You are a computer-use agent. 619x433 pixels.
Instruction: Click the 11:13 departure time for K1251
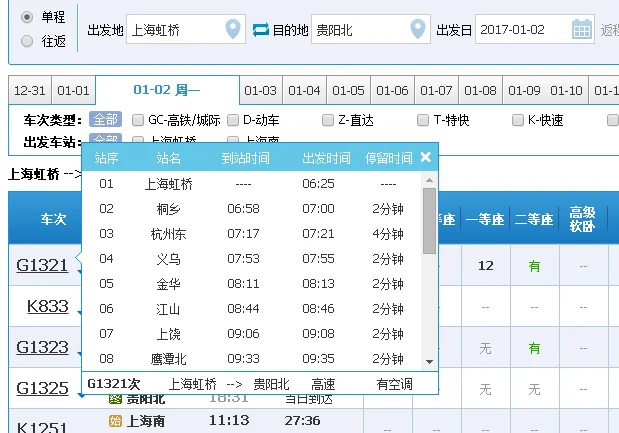click(x=229, y=420)
